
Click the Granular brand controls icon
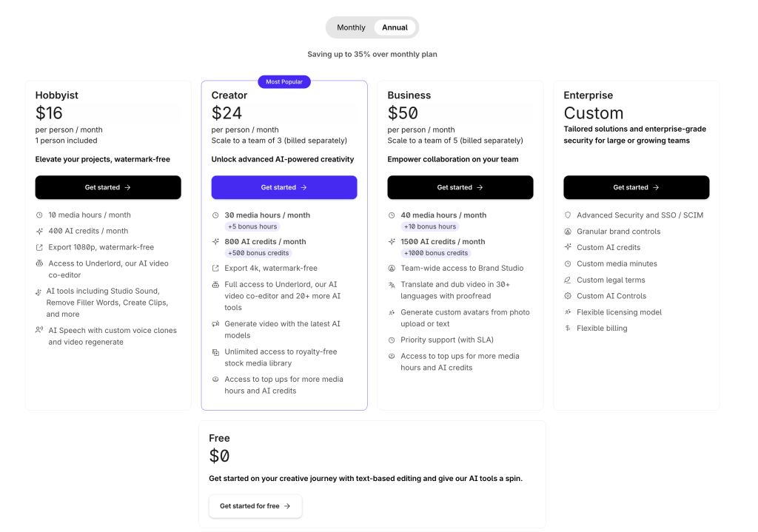click(x=569, y=231)
